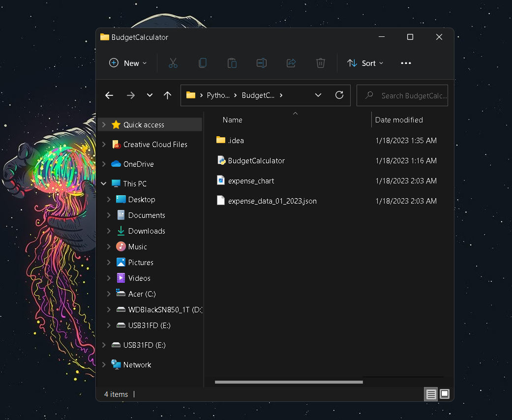Collapse the This PC tree node

(x=104, y=183)
